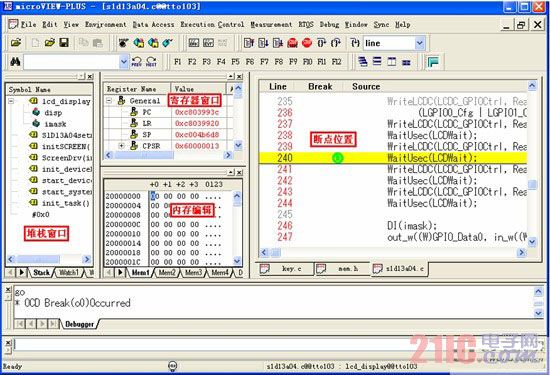550x375 pixels.
Task: Click the step-into brace icon before line dropdown
Action: coord(355,43)
